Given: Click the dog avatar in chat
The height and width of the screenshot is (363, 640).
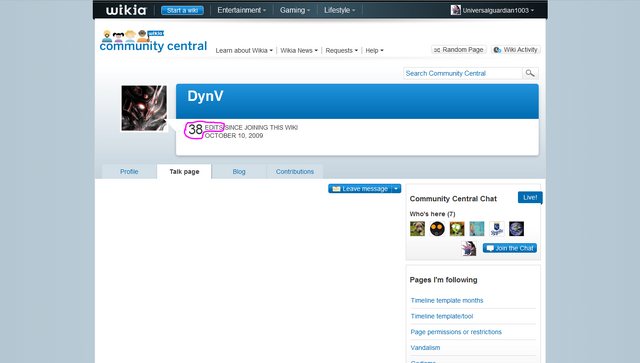Looking at the screenshot, I should click(x=417, y=229).
